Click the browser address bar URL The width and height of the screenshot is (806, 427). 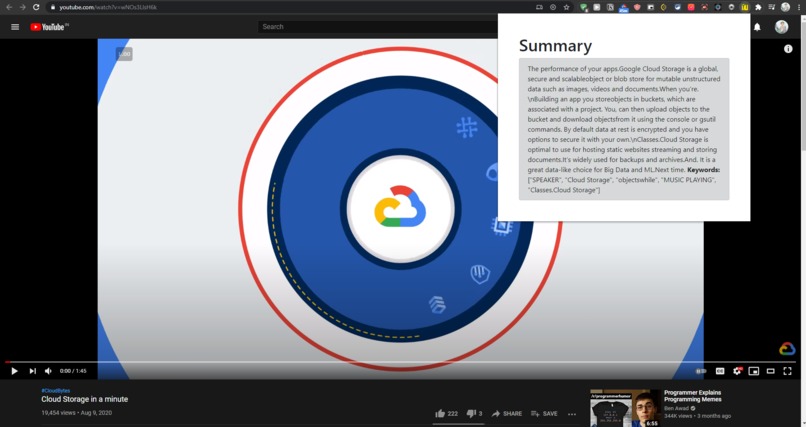coord(108,7)
